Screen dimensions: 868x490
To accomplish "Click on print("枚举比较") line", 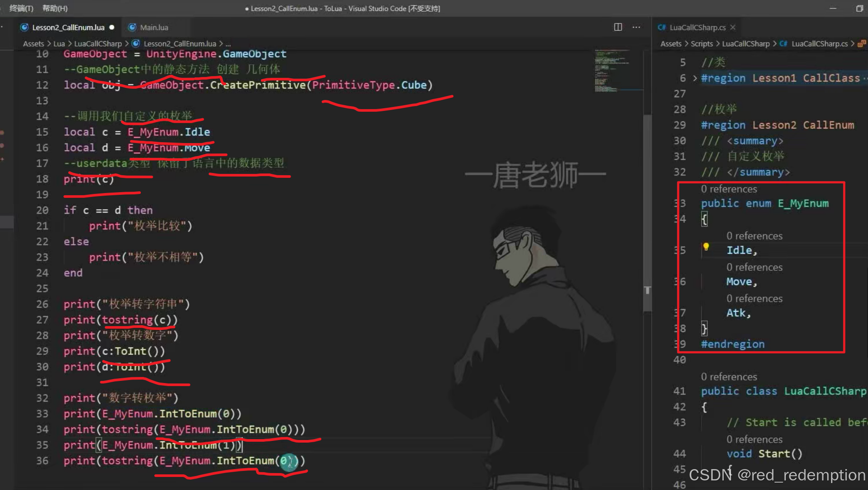I will (140, 226).
